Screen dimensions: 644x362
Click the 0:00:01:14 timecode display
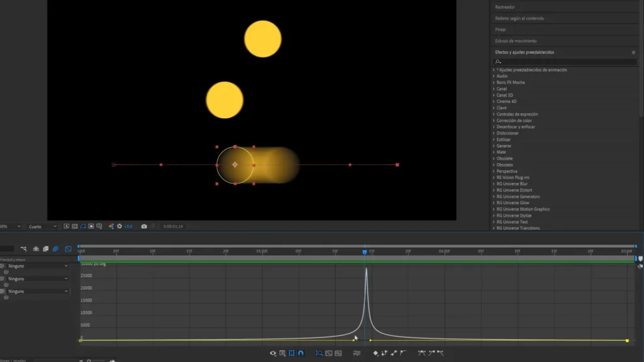point(172,226)
